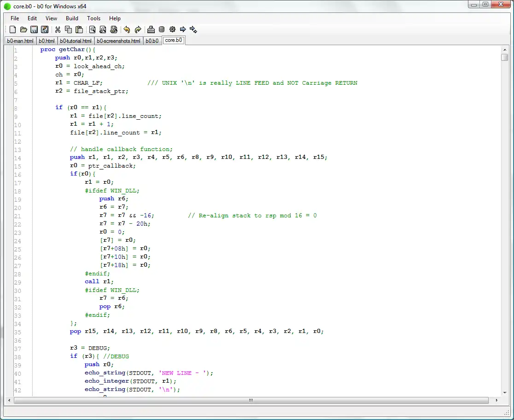Screen dimensions: 514x420
Task: Click the replace magnifier-with-pencil icon
Action: point(113,29)
